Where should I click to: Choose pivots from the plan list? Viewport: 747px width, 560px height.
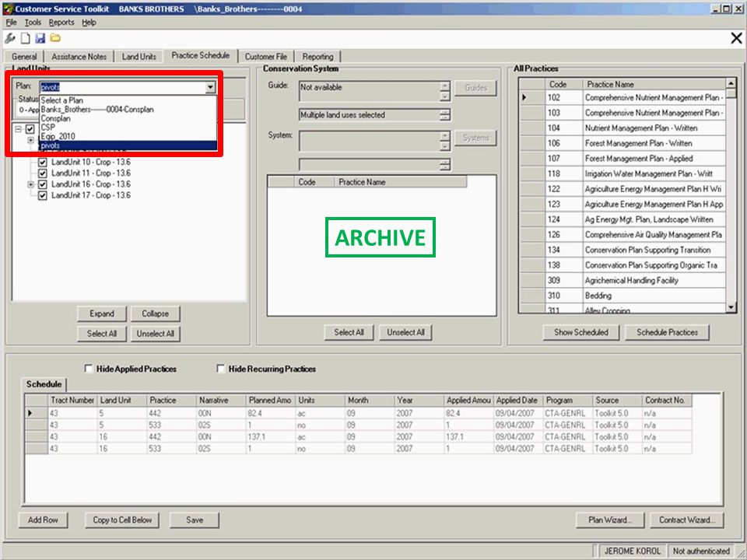click(x=128, y=145)
